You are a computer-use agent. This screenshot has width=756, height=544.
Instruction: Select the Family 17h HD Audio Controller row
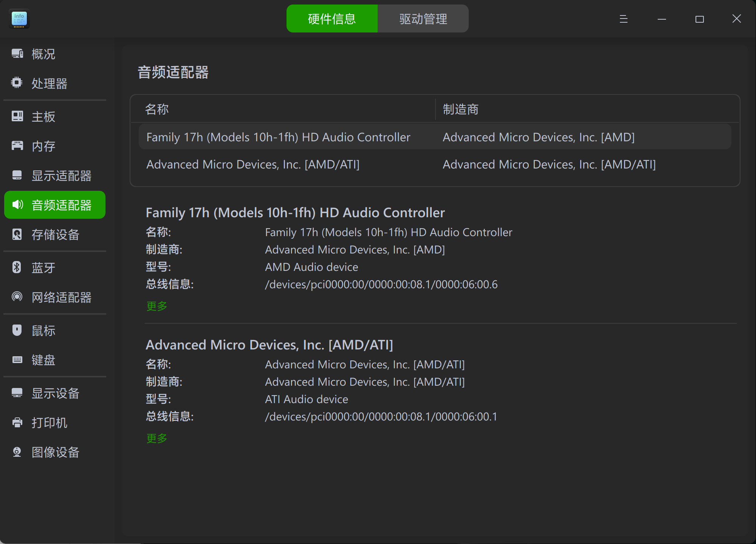(278, 137)
